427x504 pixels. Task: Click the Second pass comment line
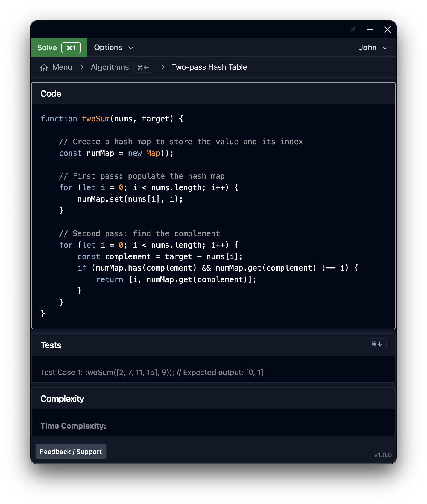click(x=139, y=233)
